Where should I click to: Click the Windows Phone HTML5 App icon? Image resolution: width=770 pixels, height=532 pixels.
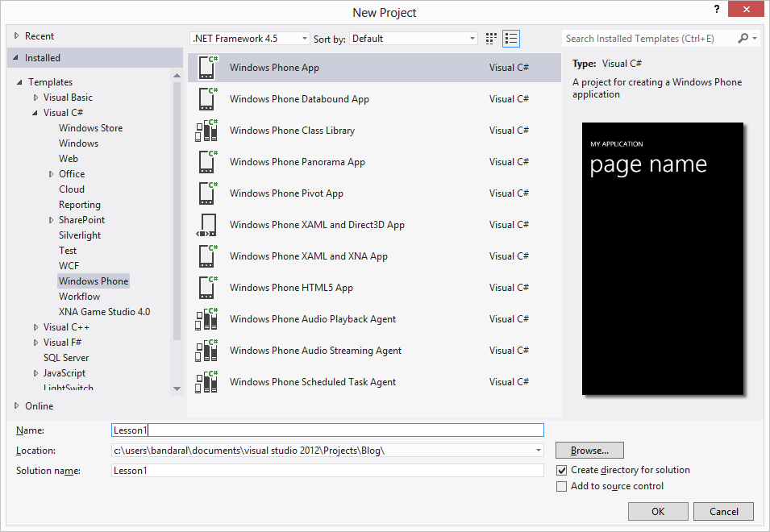click(208, 287)
